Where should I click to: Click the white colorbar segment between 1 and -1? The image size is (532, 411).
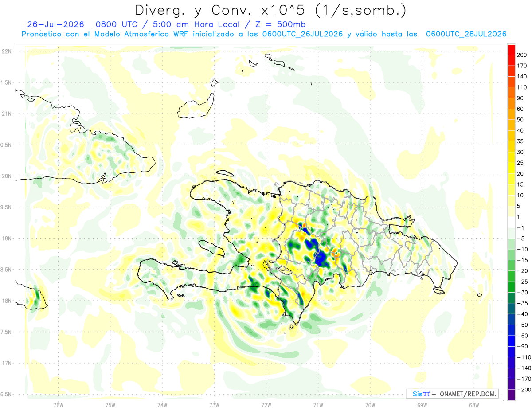coord(511,222)
